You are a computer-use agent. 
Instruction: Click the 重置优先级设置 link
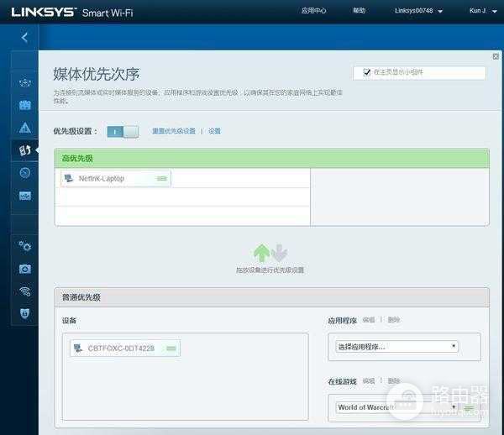173,132
